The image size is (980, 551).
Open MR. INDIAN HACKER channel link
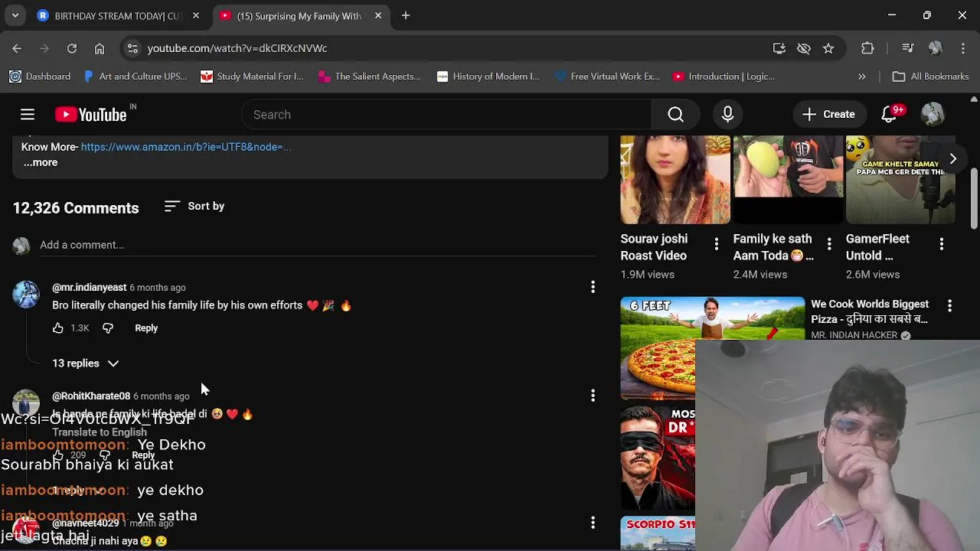click(x=854, y=335)
